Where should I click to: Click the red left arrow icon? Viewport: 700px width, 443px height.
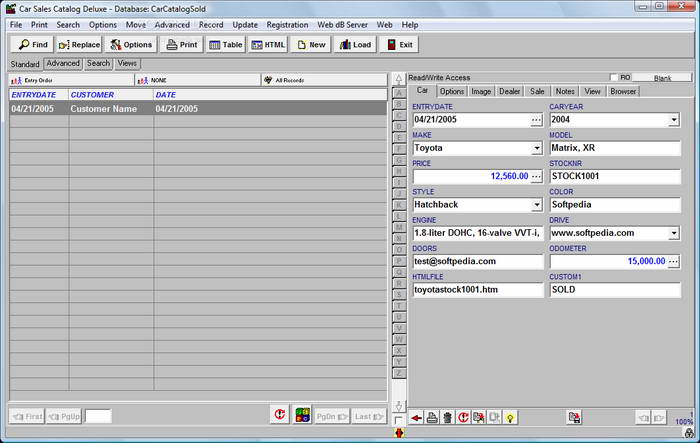(417, 418)
